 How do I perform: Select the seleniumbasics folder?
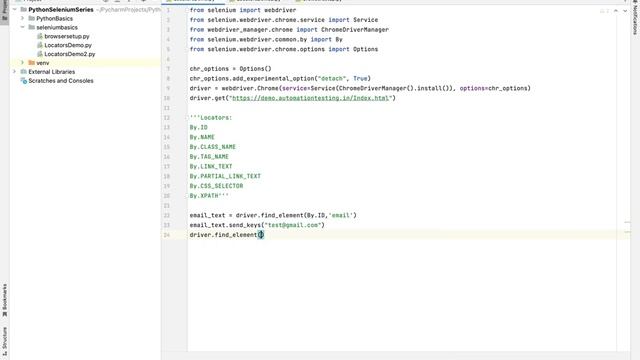coord(57,27)
